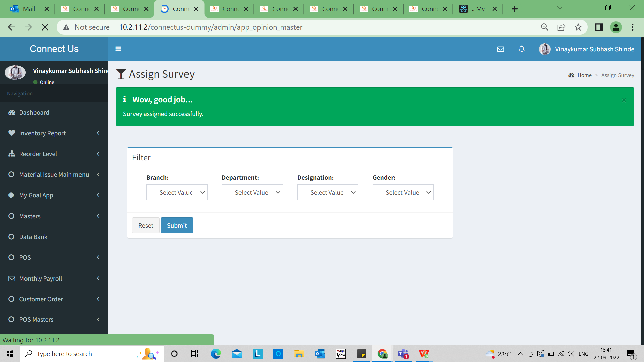Click the Windows taskbar search box
The image size is (644, 362).
92,354
